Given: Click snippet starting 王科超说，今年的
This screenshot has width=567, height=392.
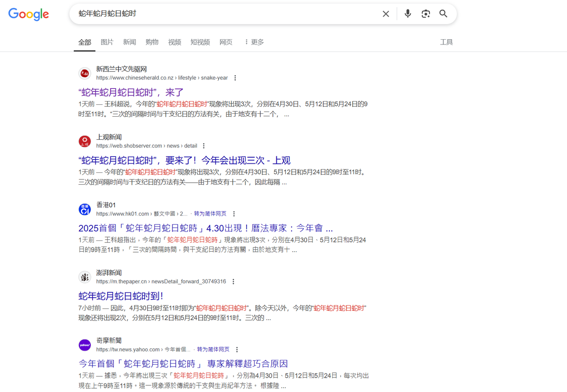Looking at the screenshot, I should pyautogui.click(x=223, y=109).
